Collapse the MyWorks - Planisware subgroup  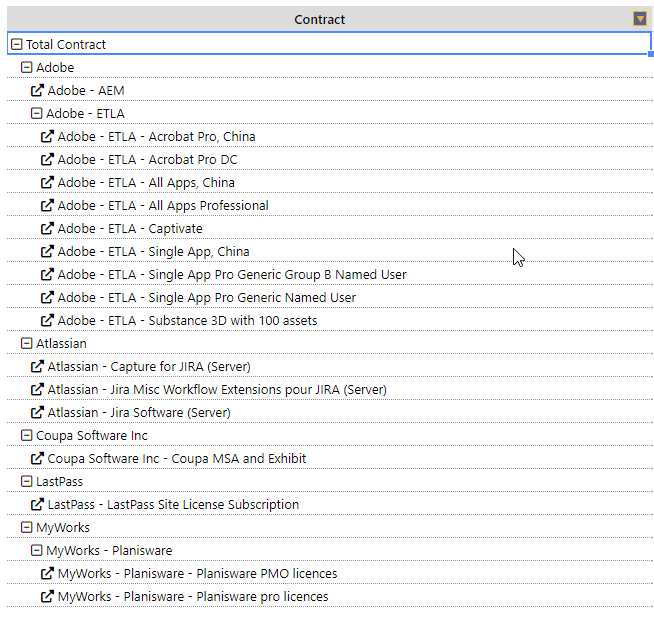(x=36, y=551)
